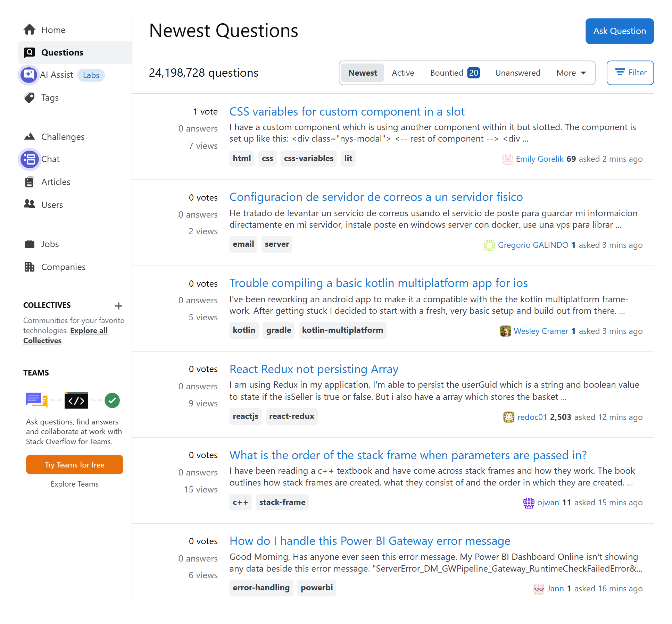This screenshot has height=624, width=672.
Task: Add a collective with plus icon
Action: (118, 306)
